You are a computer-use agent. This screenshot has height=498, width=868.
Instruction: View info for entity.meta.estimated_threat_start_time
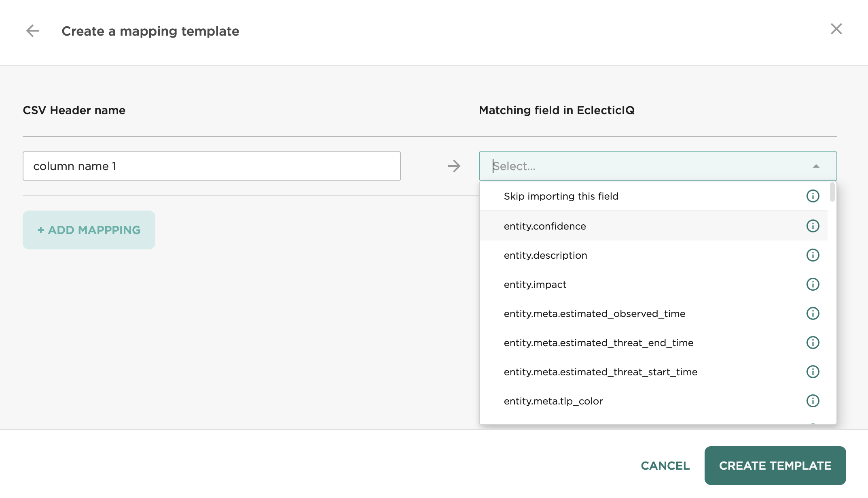tap(813, 372)
